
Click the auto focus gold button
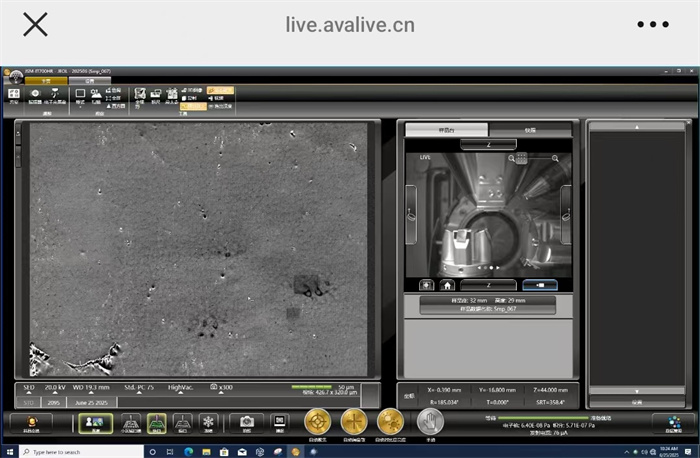click(318, 421)
